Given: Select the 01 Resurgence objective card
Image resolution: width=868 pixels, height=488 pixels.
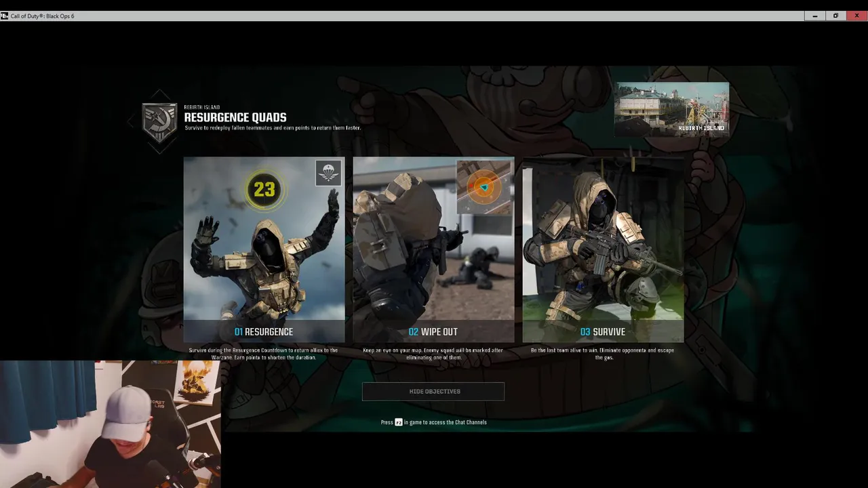Looking at the screenshot, I should pos(264,249).
